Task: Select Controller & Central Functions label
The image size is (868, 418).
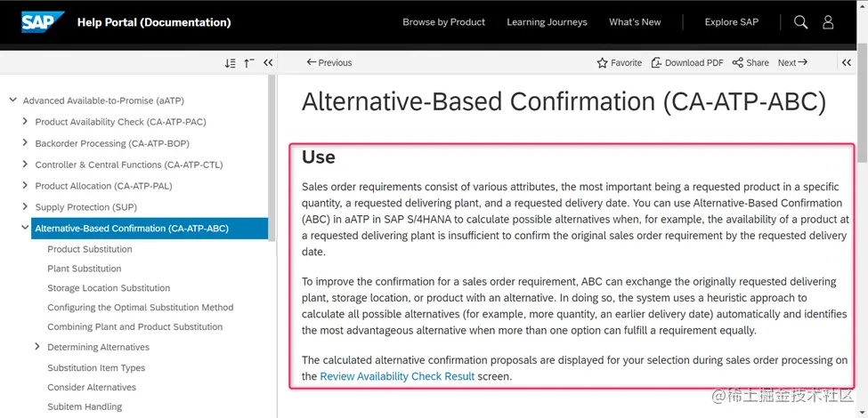Action: (x=129, y=165)
